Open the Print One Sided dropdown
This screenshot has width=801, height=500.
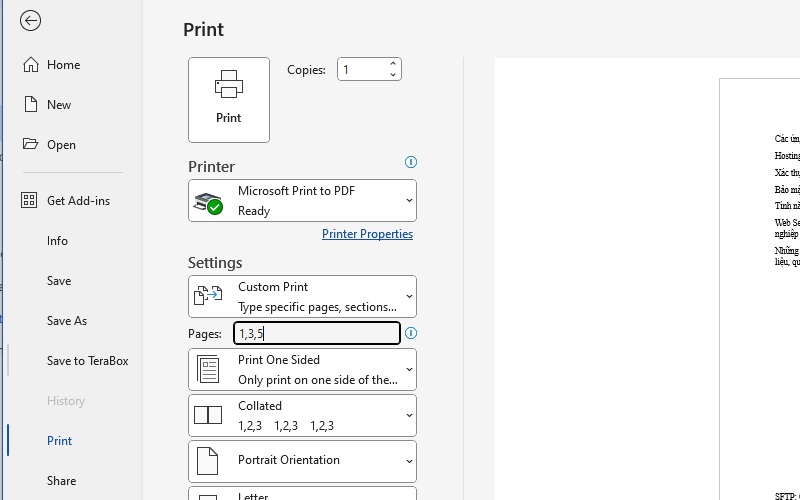click(x=302, y=370)
